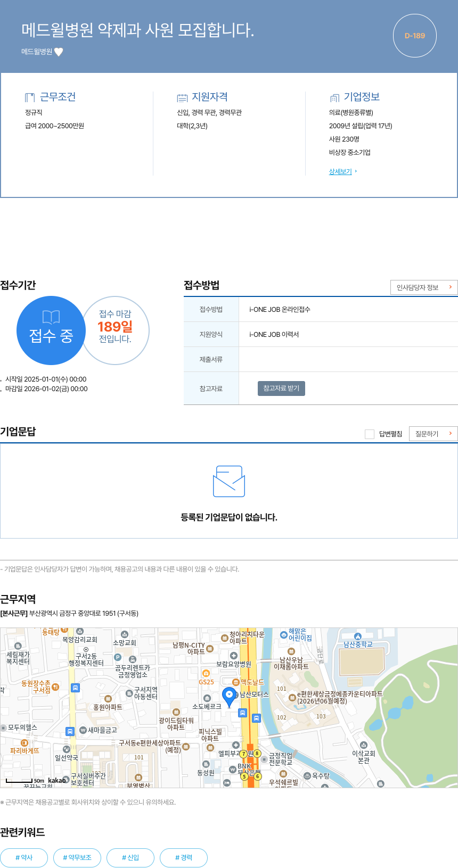The height and width of the screenshot is (868, 458).
Task: Select the # 신입 keyword tag
Action: (130, 857)
